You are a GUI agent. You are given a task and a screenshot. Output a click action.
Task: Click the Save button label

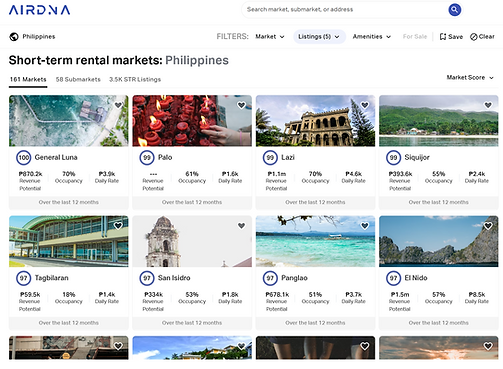click(x=455, y=37)
